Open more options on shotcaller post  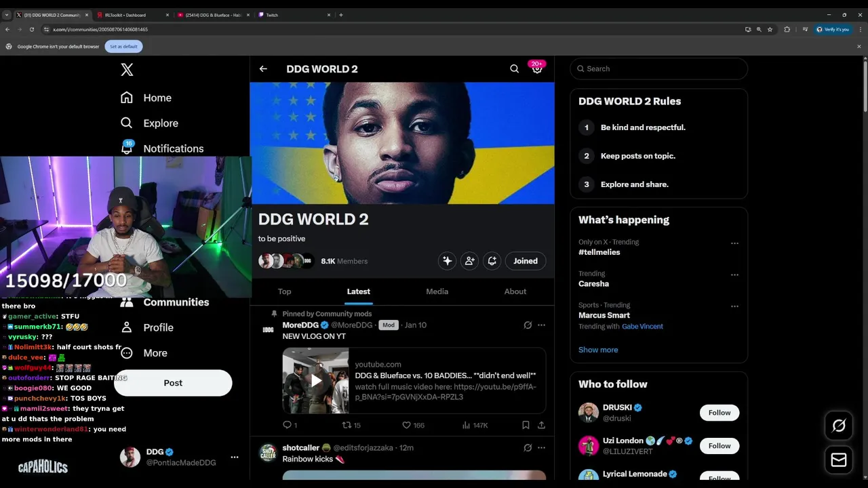click(x=541, y=448)
